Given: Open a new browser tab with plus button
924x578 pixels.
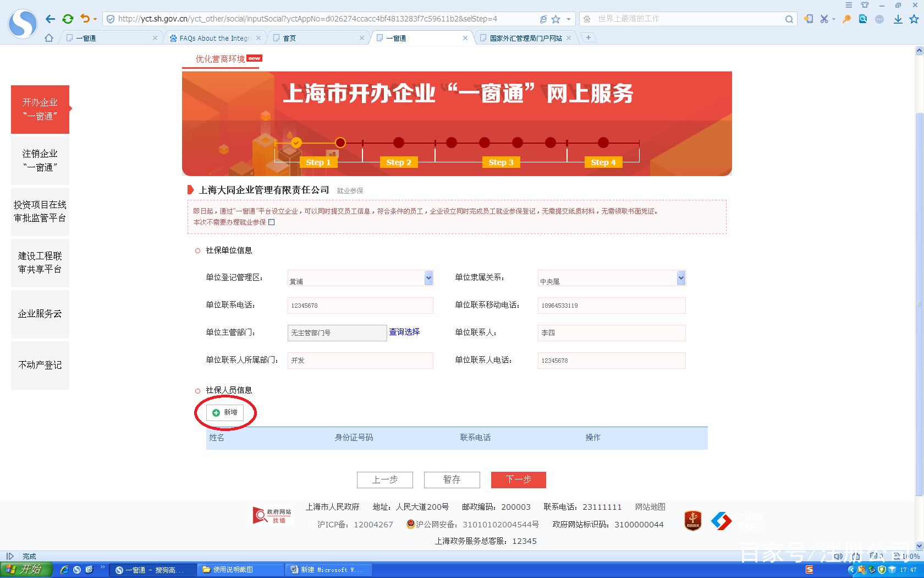Looking at the screenshot, I should 588,37.
